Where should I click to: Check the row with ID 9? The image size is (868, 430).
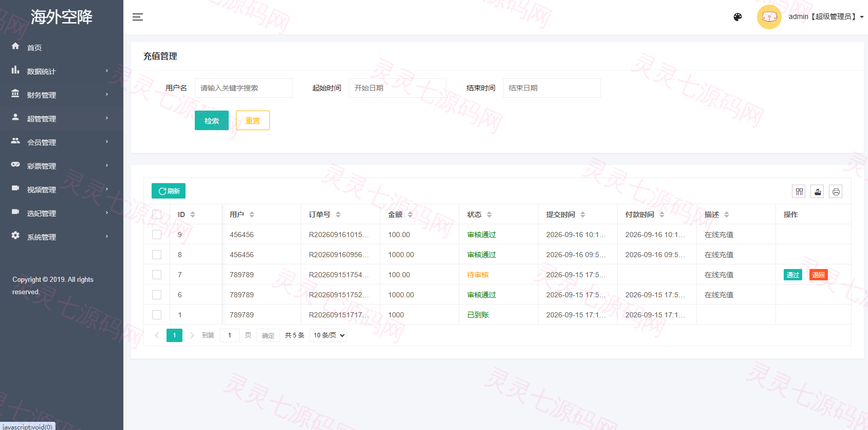point(157,235)
